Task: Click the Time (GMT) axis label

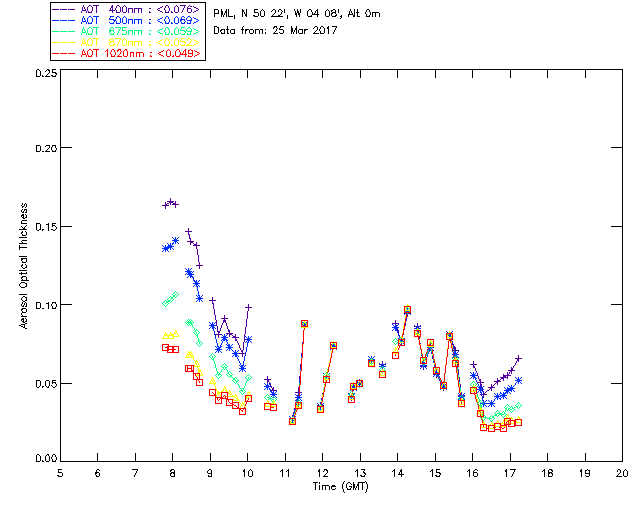Action: click(340, 487)
